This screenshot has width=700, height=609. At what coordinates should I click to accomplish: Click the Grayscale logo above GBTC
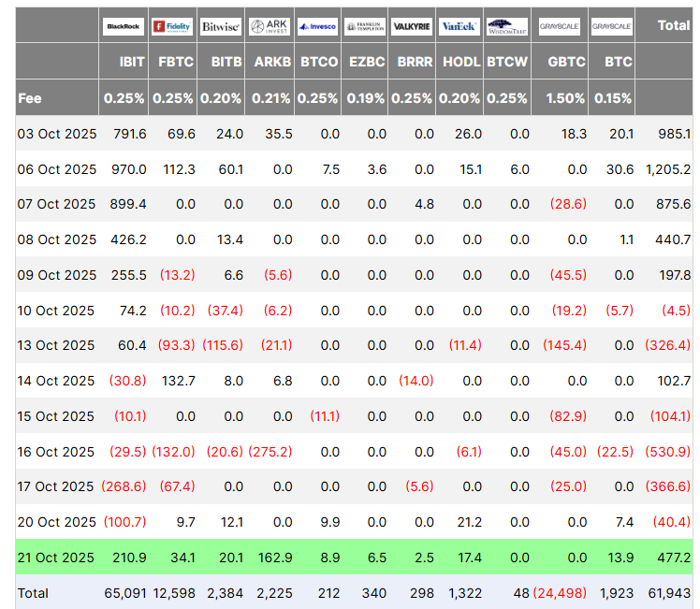pyautogui.click(x=561, y=26)
